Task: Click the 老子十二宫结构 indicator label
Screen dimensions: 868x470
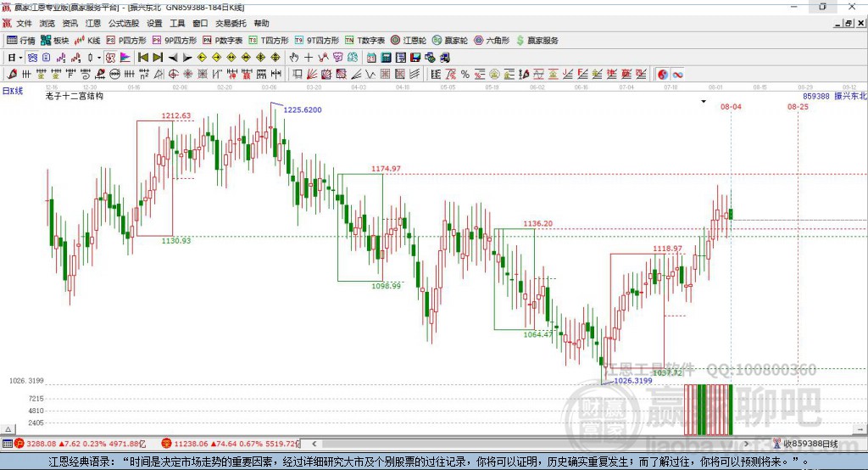Action: click(75, 96)
